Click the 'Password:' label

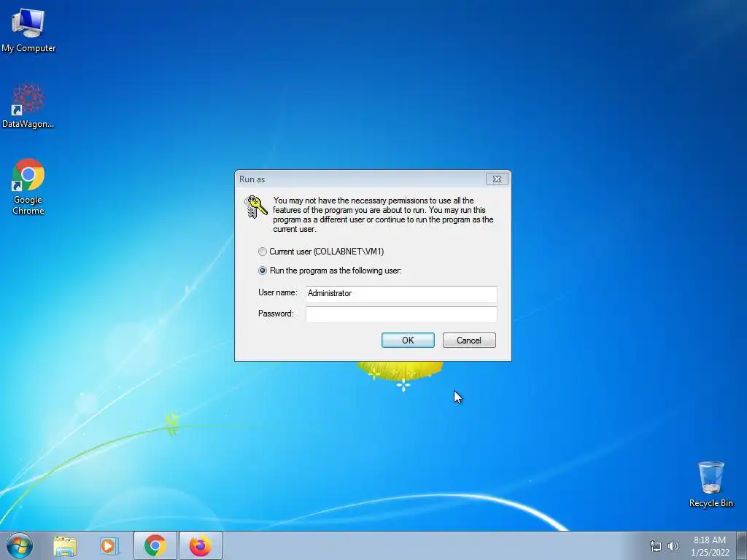(276, 314)
